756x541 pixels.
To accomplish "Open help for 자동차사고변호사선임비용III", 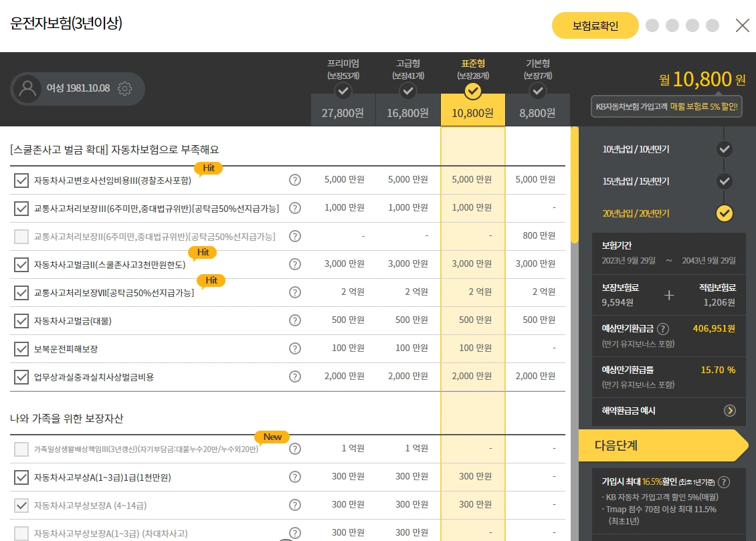I will tap(294, 180).
